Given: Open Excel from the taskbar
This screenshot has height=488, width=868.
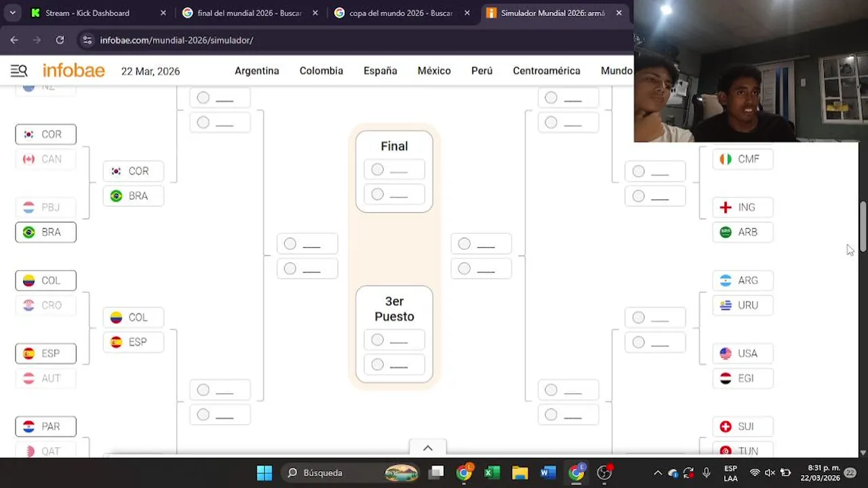Looking at the screenshot, I should 492,473.
